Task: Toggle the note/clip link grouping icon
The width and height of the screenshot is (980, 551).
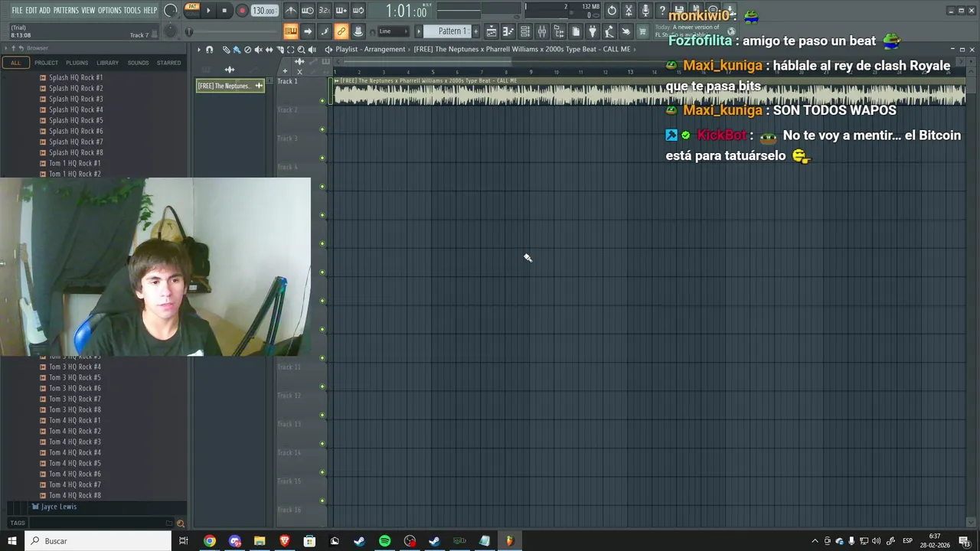Action: click(341, 31)
